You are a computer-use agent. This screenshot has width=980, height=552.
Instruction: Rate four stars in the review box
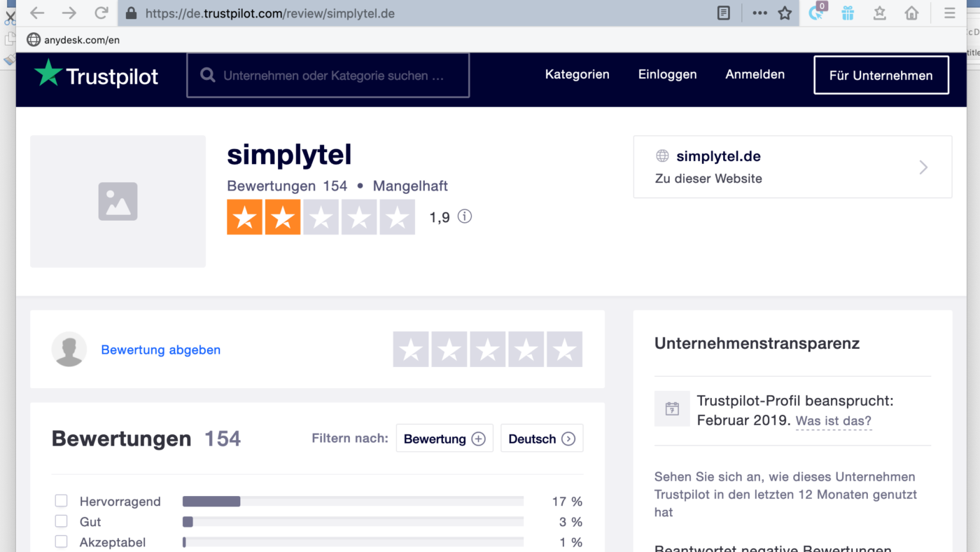(526, 350)
